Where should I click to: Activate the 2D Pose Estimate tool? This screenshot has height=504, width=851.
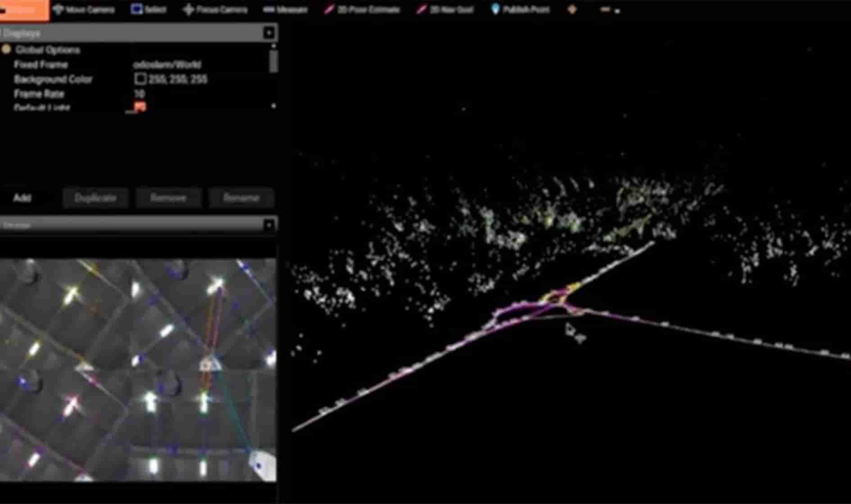tap(362, 9)
